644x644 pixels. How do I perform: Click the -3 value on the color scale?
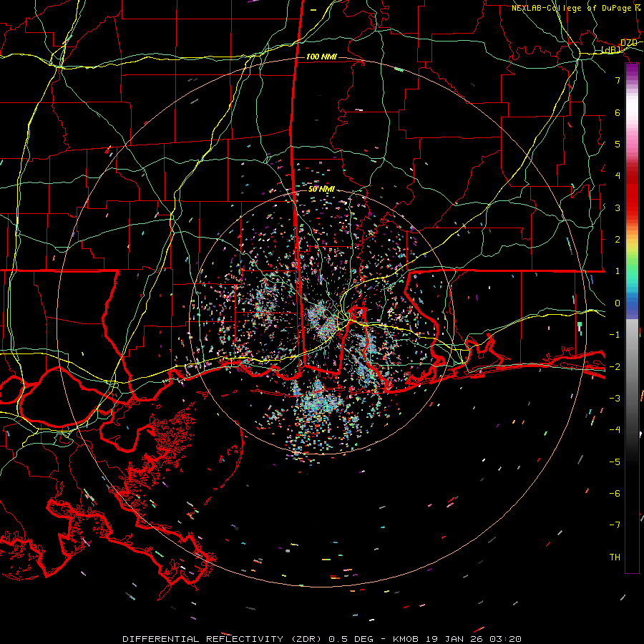(615, 399)
